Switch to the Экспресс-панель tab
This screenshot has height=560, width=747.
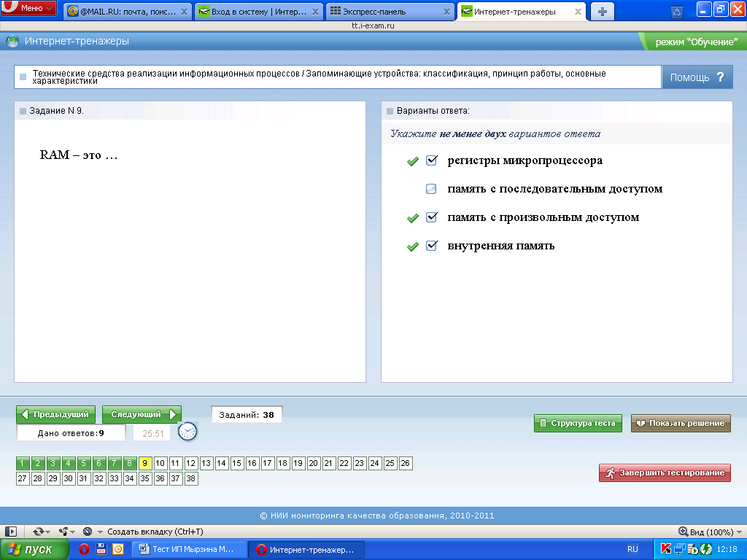pyautogui.click(x=390, y=12)
